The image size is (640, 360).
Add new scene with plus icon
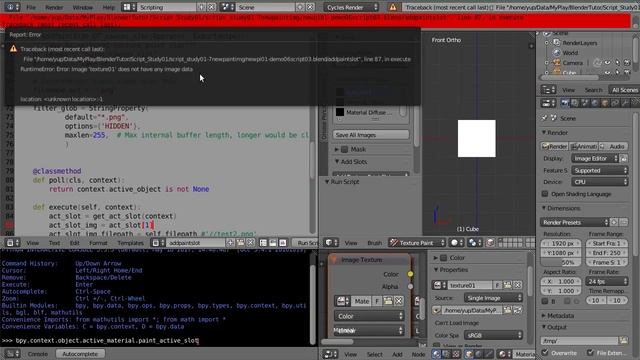(300, 7)
